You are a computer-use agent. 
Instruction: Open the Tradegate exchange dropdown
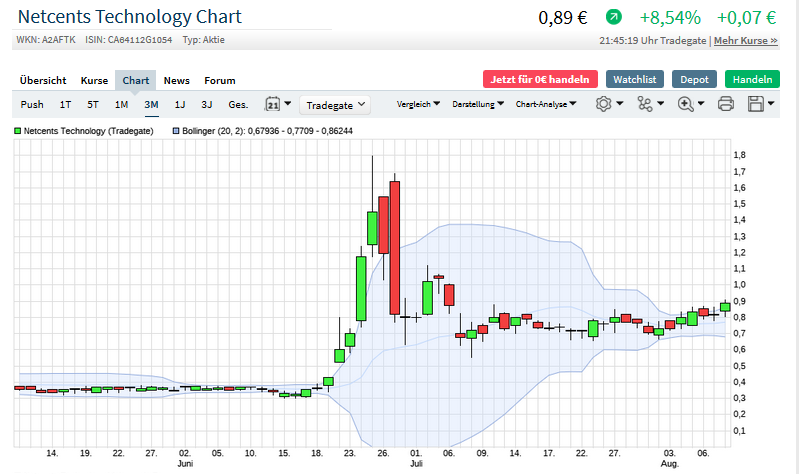(x=335, y=105)
